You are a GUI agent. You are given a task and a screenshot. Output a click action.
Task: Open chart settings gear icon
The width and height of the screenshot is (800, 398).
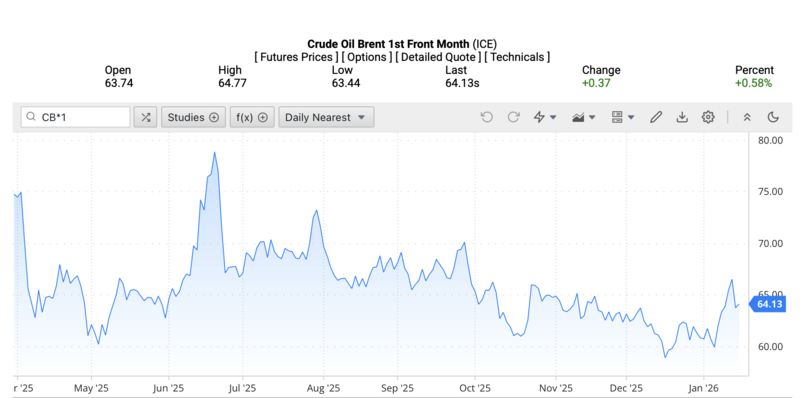[708, 117]
